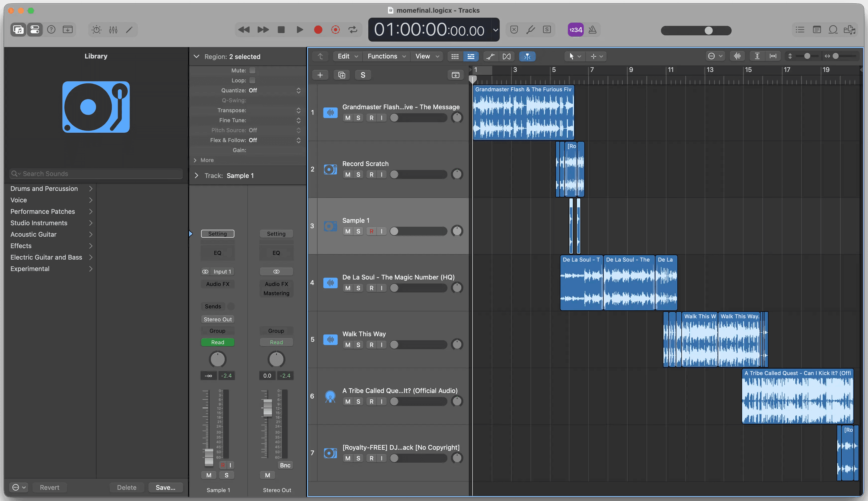The height and width of the screenshot is (501, 868).
Task: Enable the region Mute checkbox
Action: point(252,70)
